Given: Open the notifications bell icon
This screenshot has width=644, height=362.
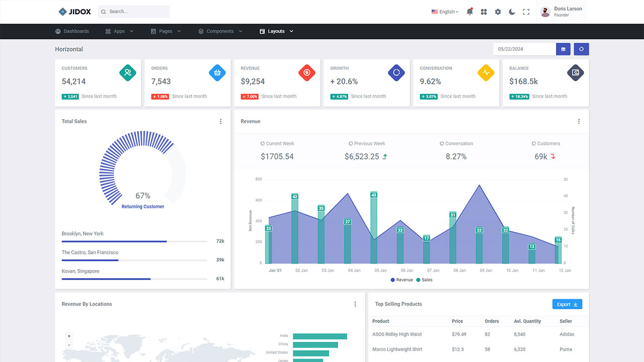Looking at the screenshot, I should [x=469, y=12].
